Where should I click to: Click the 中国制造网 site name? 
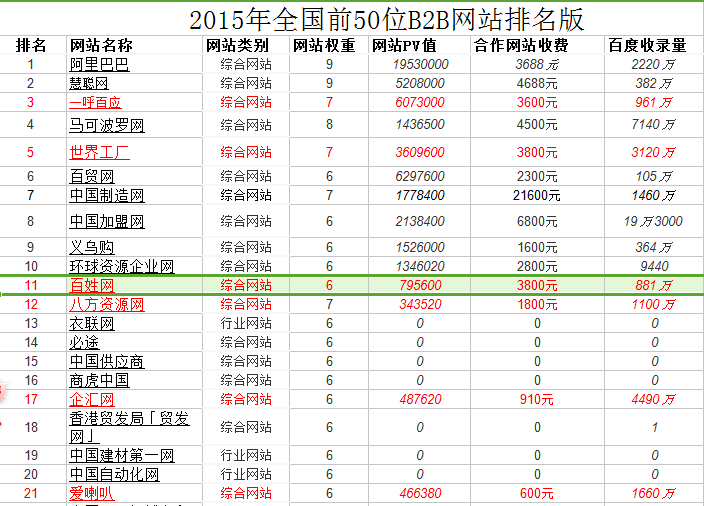107,195
